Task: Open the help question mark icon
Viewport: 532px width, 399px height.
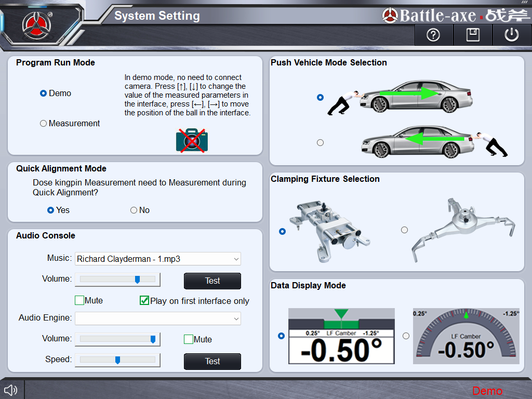Action: (433, 35)
